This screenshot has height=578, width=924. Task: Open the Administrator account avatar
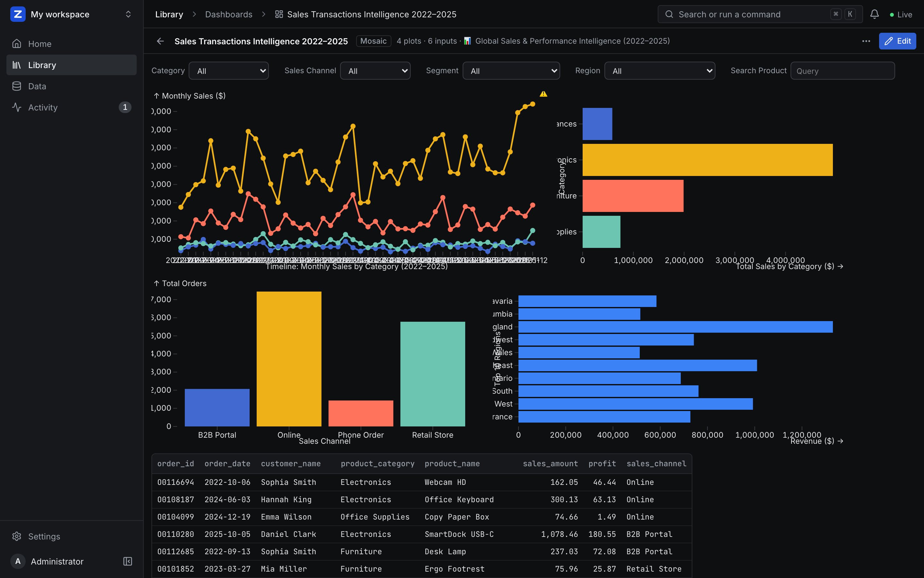click(x=18, y=561)
